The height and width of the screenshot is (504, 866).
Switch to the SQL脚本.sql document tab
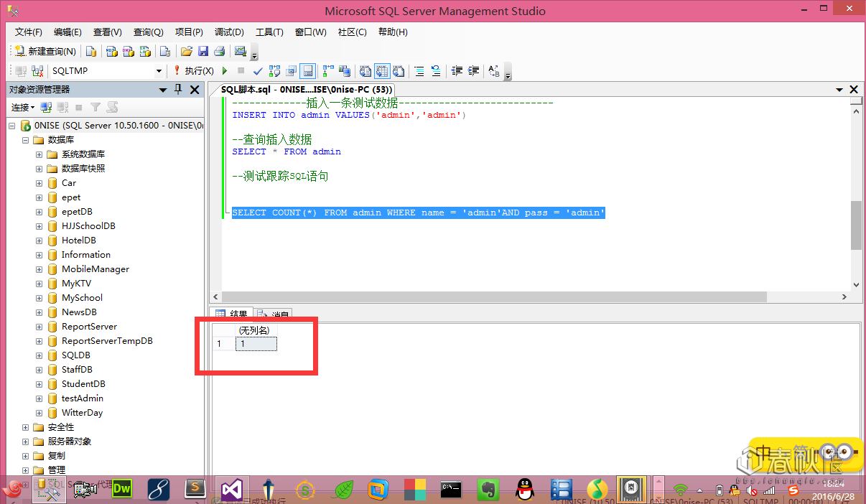point(306,90)
